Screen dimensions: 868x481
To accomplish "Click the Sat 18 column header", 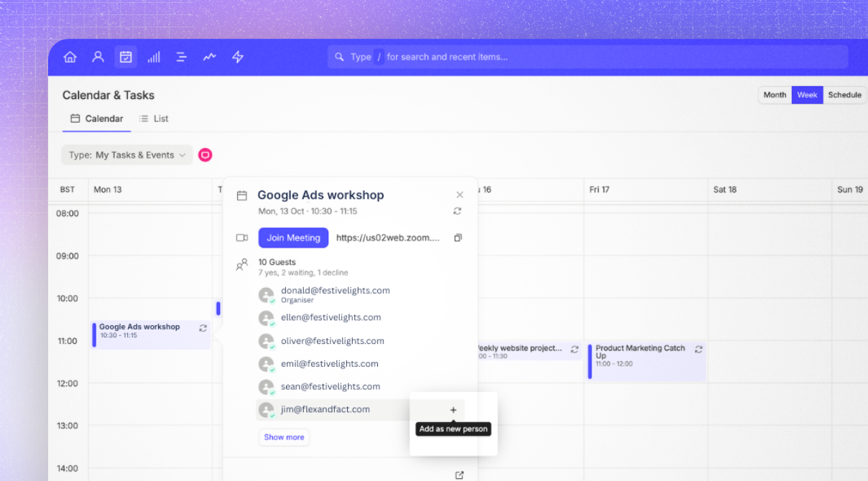I will [x=725, y=190].
